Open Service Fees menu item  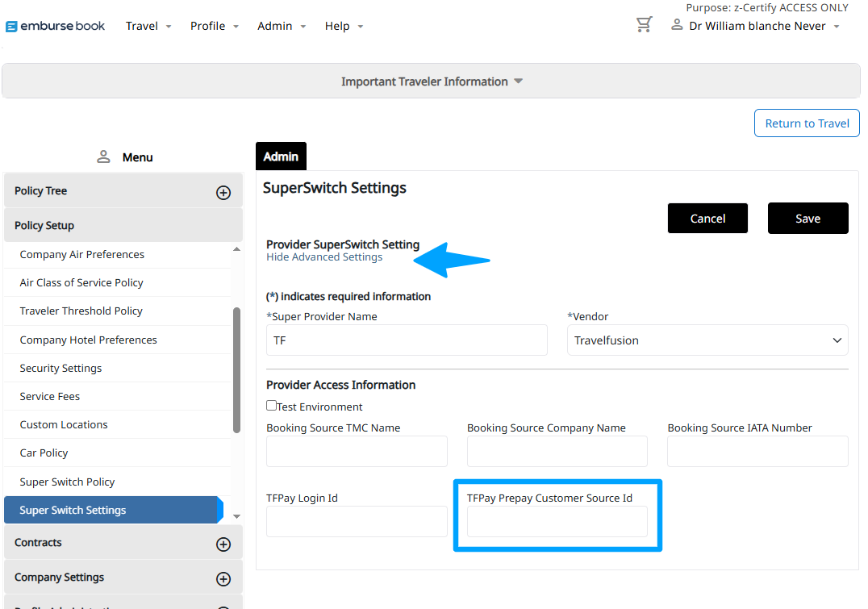pos(49,396)
